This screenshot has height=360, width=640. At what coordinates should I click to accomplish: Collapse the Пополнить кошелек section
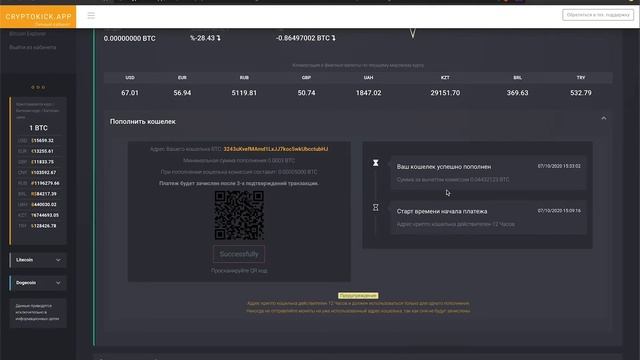click(x=604, y=118)
